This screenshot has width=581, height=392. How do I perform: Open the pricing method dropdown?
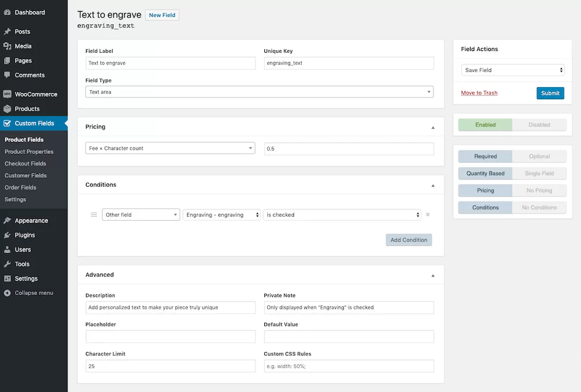(170, 148)
